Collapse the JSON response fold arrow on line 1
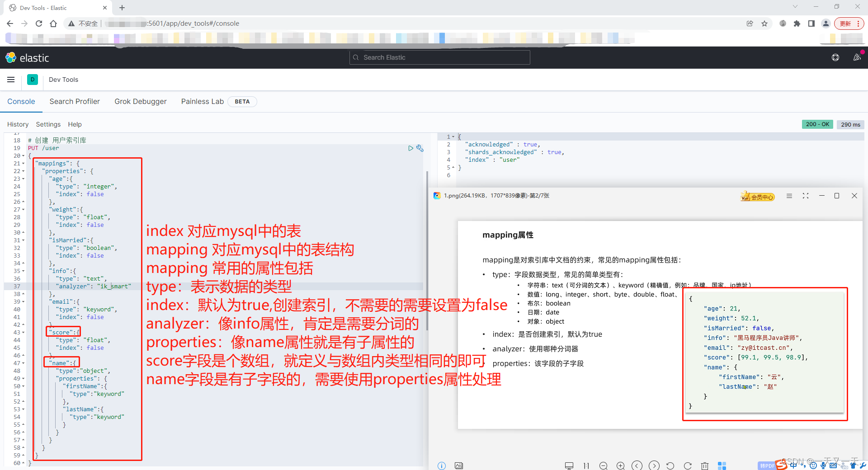Viewport: 868px width, 470px height. 453,136
